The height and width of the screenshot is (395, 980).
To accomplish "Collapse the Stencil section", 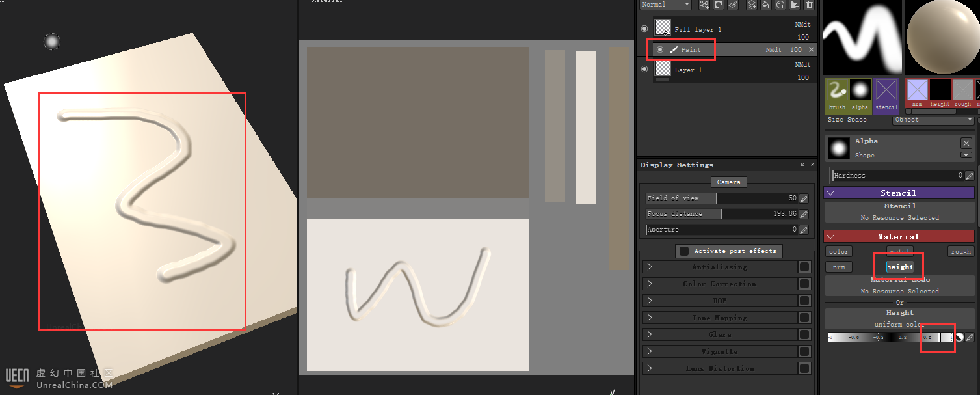I will [830, 193].
